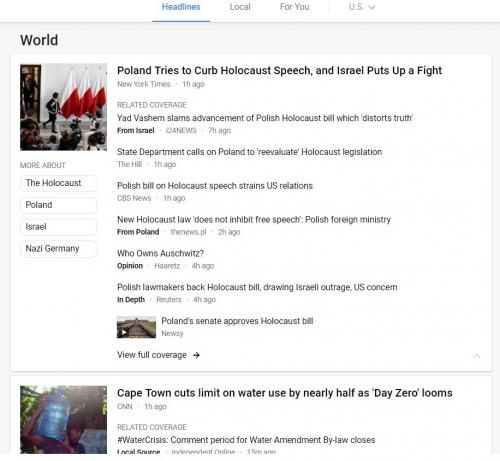The width and height of the screenshot is (500, 461).
Task: Open the Cape Town water limit headline
Action: (285, 393)
